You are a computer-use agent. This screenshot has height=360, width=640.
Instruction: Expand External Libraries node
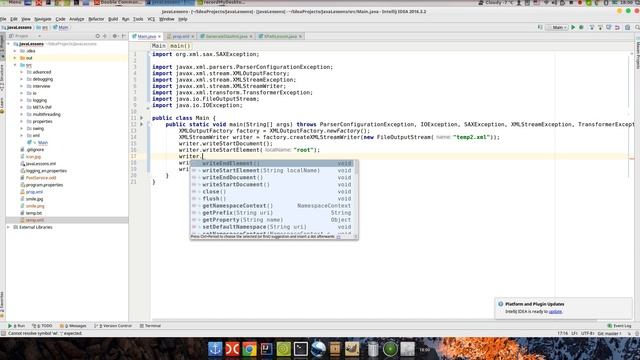[x=9, y=227]
